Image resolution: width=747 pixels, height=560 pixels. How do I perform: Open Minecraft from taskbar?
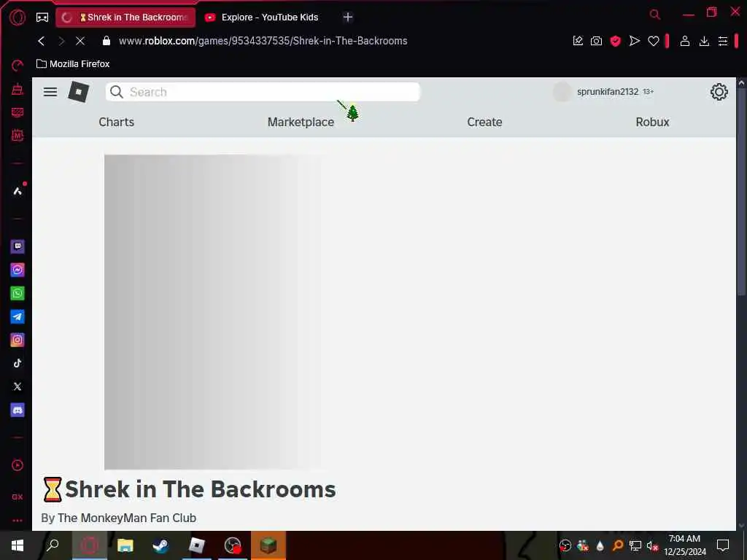tap(268, 545)
